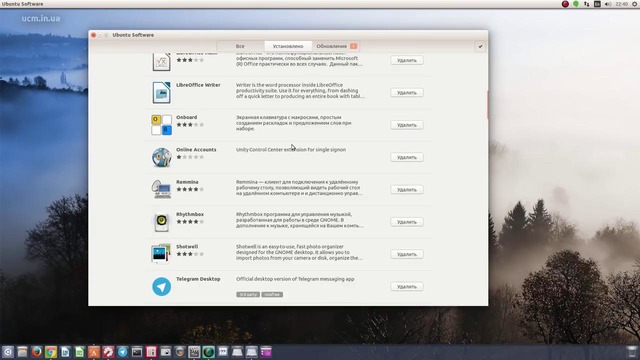This screenshot has width=640, height=360.
Task: Launch the Terminal from the dock
Action: tap(137, 352)
